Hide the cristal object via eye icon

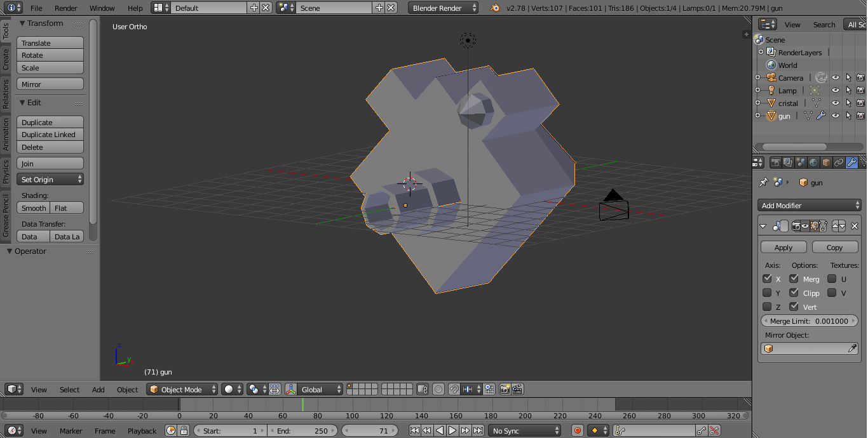click(836, 103)
